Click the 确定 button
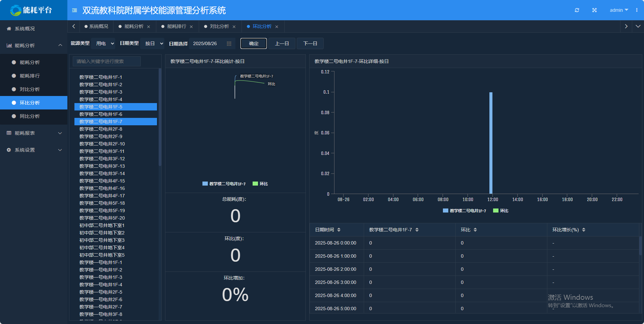Viewport: 644px width, 324px height. click(x=254, y=43)
